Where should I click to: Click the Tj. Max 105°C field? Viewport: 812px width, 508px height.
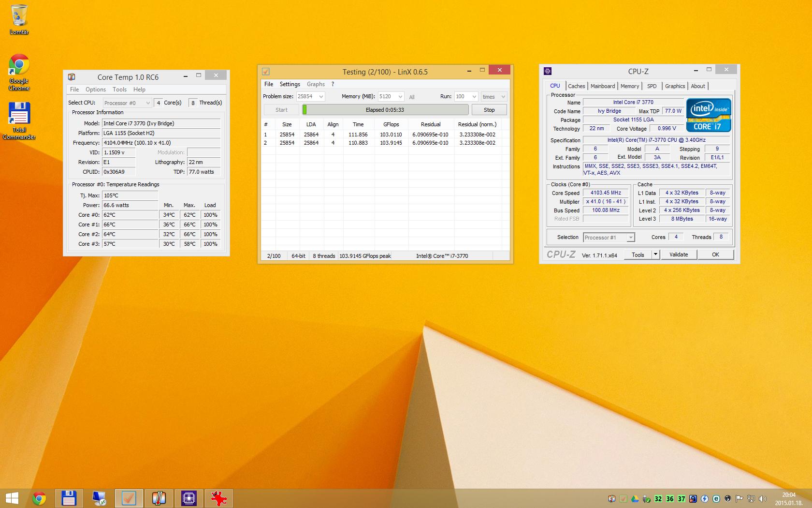(130, 195)
